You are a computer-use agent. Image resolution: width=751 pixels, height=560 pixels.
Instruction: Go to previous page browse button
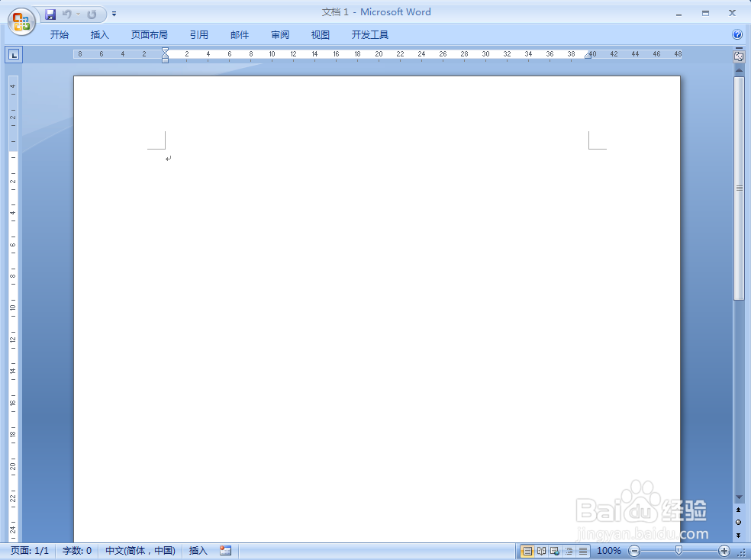coord(739,510)
